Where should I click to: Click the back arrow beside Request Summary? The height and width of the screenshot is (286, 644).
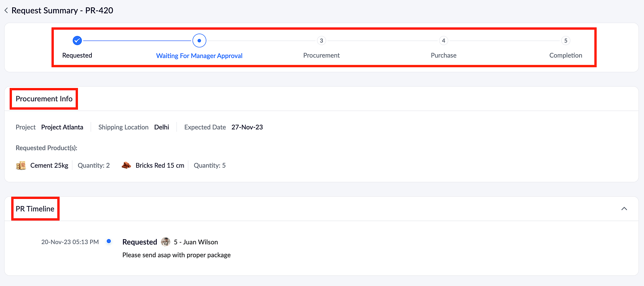pyautogui.click(x=6, y=11)
